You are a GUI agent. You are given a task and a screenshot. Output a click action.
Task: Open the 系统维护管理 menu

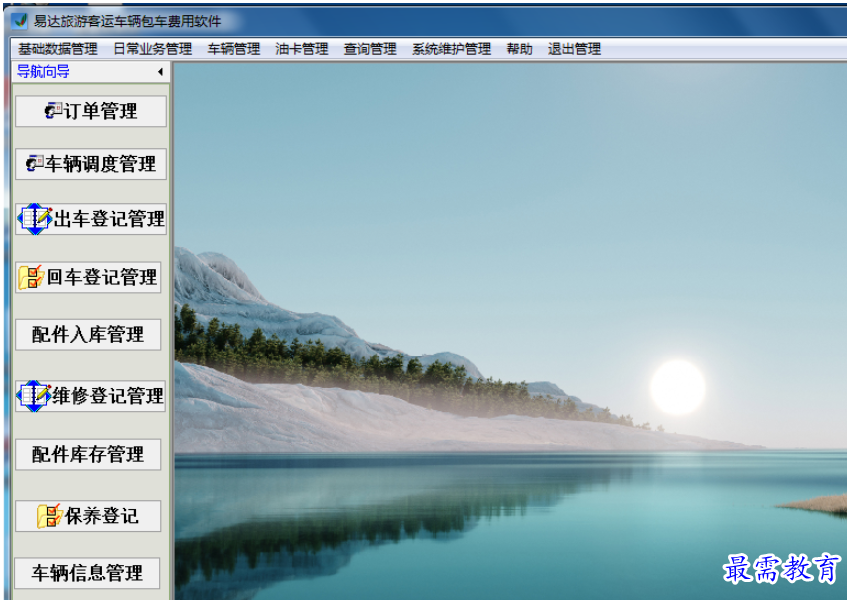452,49
